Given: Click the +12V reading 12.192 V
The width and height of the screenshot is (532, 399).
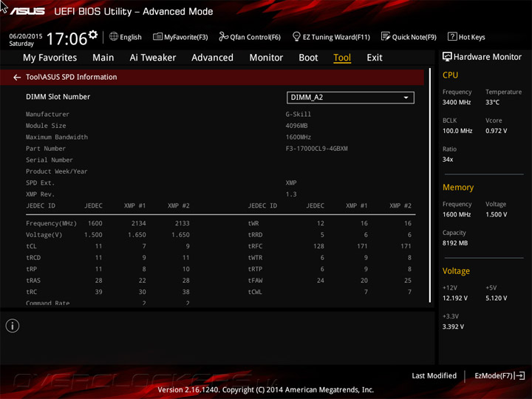Looking at the screenshot, I should [454, 298].
